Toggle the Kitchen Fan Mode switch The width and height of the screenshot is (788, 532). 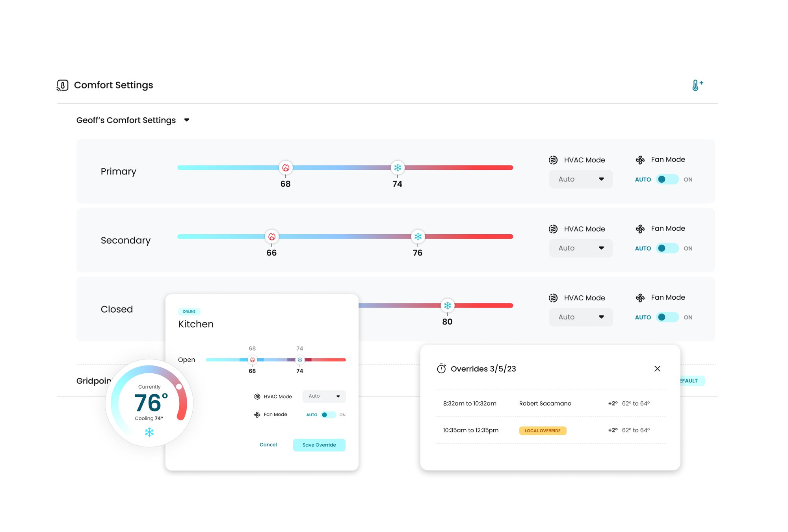(328, 415)
